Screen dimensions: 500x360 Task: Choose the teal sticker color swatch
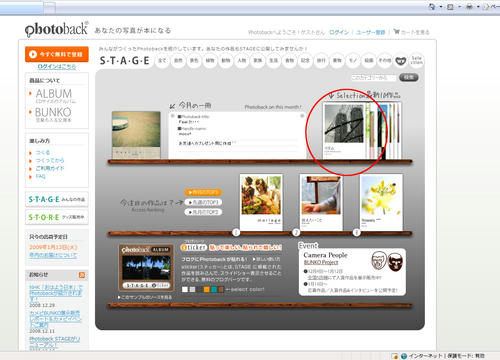tap(214, 289)
